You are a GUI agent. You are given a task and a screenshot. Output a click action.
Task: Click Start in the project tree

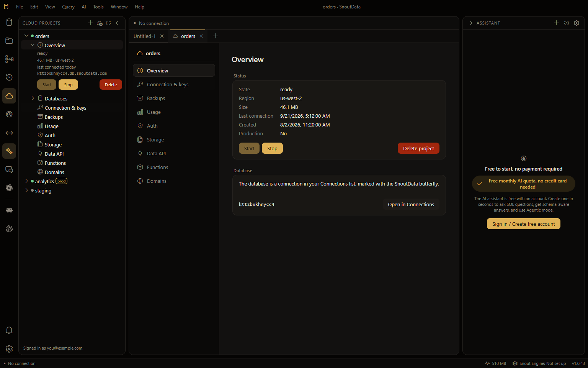47,85
